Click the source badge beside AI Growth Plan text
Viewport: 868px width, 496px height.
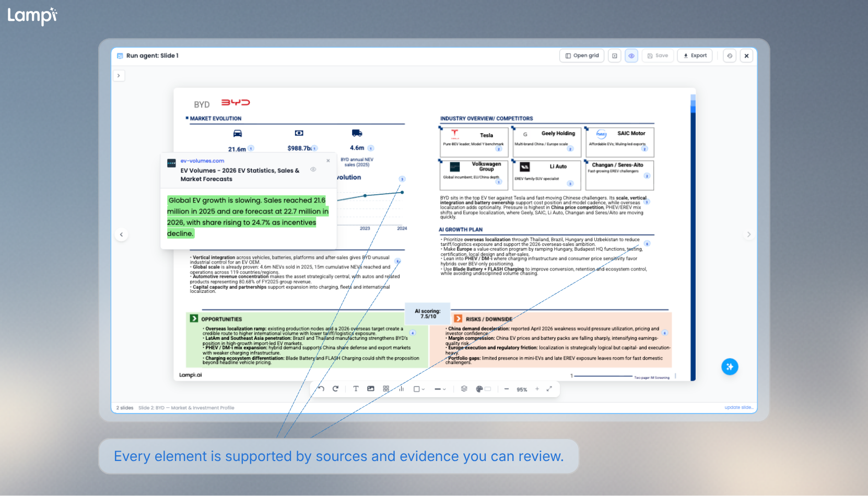[x=647, y=244]
